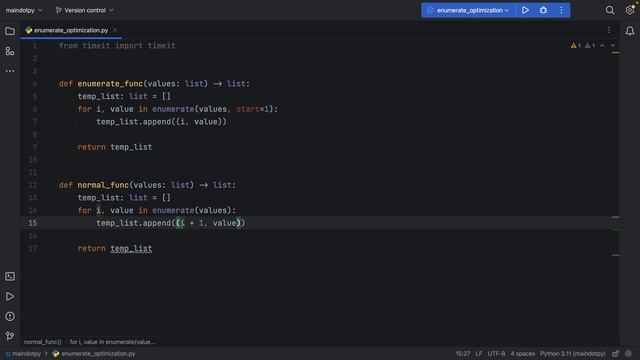
Task: Click line number 4 in gutter
Action: pos(35,84)
